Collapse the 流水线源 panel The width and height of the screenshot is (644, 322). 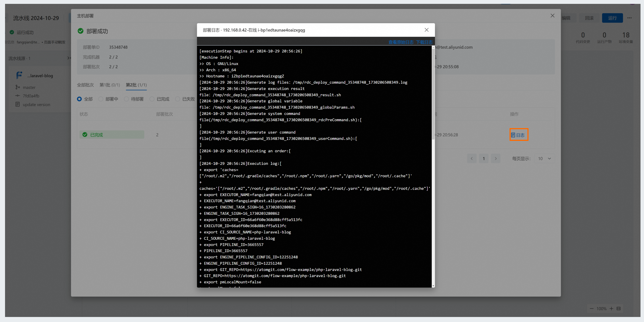pyautogui.click(x=69, y=58)
